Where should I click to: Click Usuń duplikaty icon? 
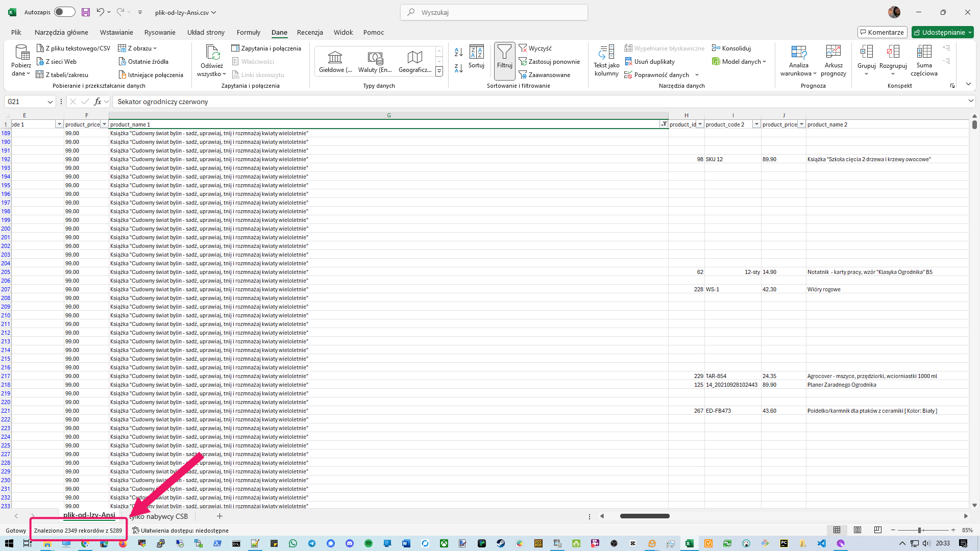point(628,62)
